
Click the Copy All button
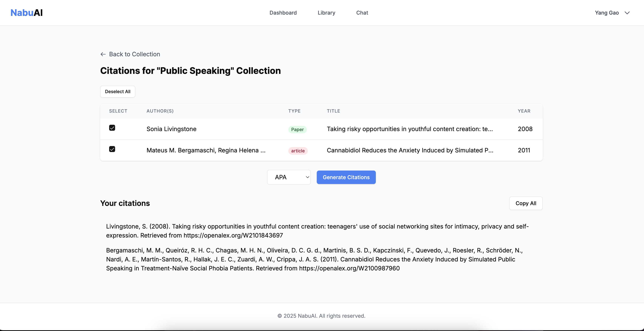[526, 203]
